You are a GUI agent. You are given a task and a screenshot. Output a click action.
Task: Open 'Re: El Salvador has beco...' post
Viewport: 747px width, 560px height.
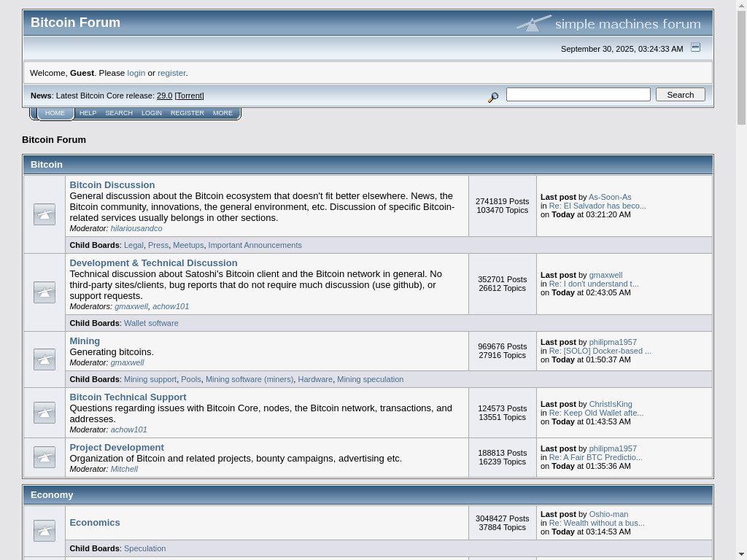click(x=597, y=206)
